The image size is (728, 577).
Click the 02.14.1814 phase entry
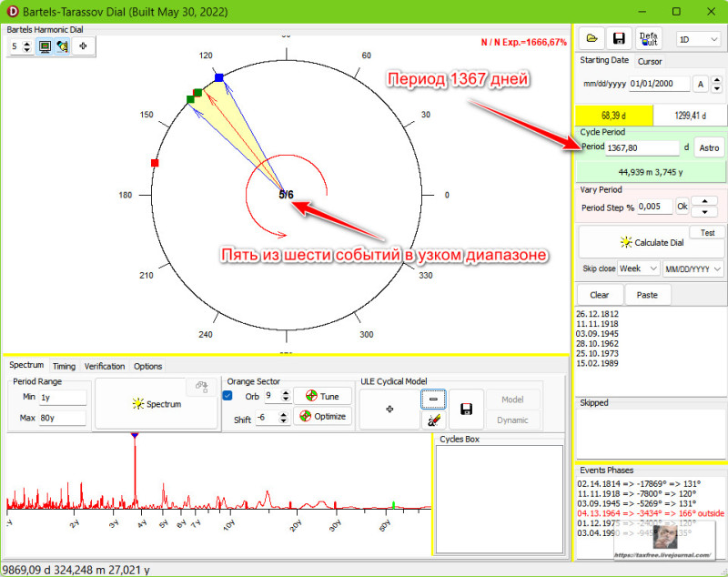639,483
